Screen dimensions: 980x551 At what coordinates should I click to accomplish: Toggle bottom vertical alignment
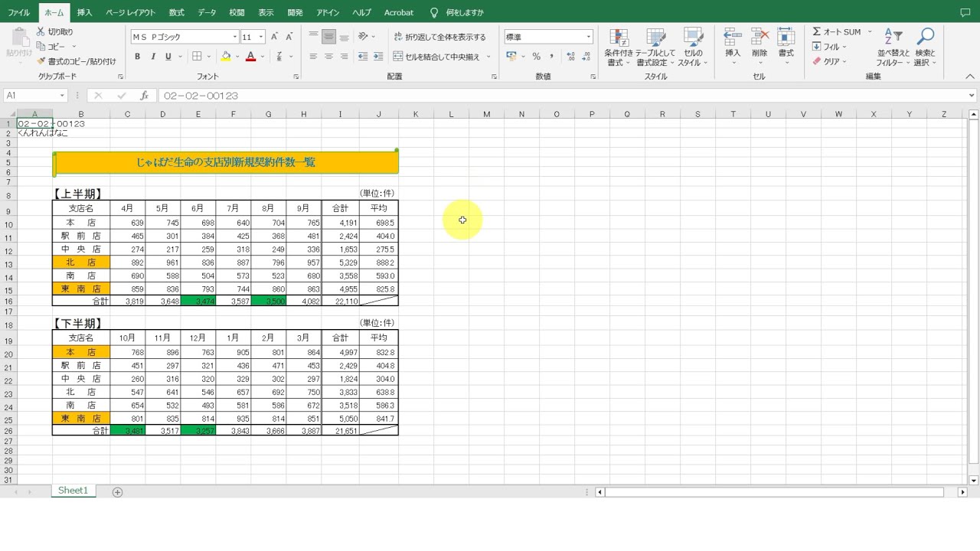tap(344, 37)
